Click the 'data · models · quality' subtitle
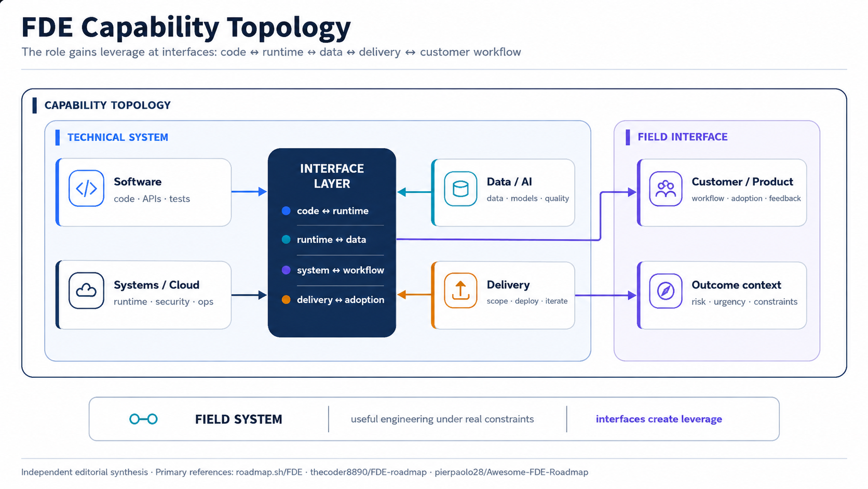The image size is (868, 489). pos(528,199)
